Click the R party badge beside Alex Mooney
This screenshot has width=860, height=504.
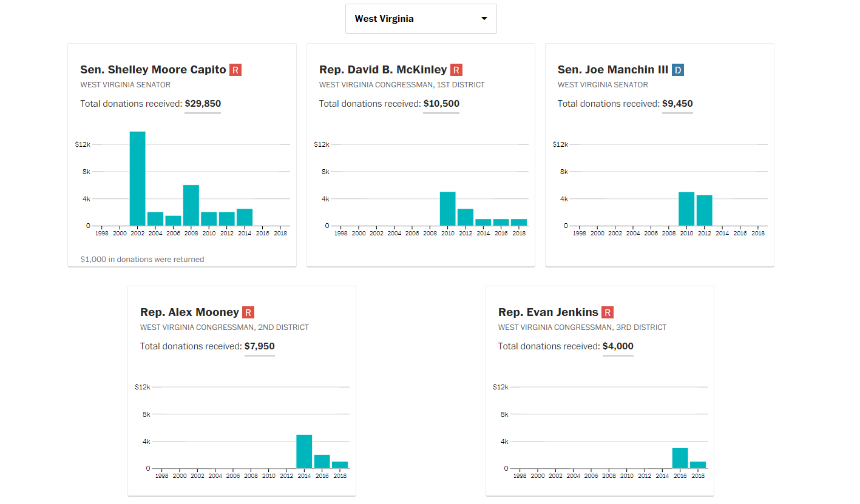[x=248, y=312]
